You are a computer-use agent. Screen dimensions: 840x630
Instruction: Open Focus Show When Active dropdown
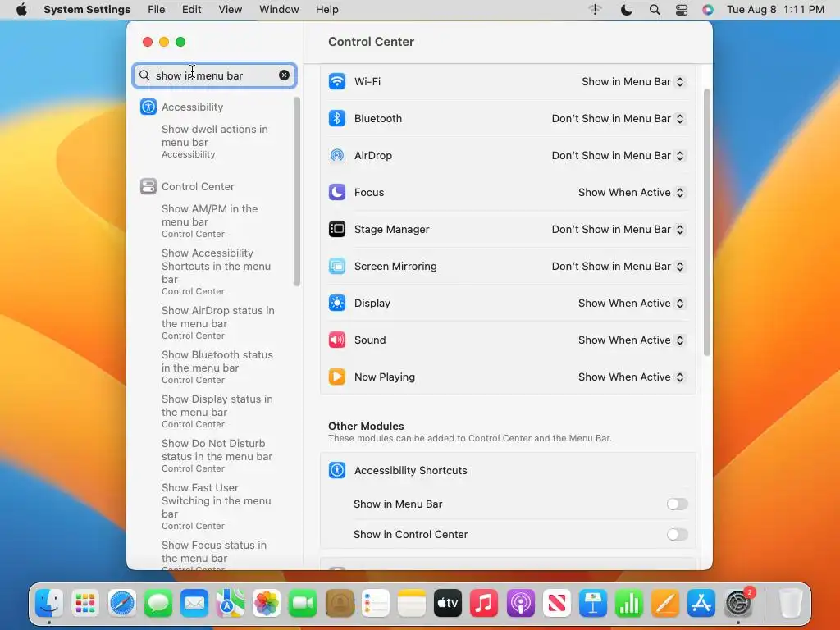pos(631,192)
